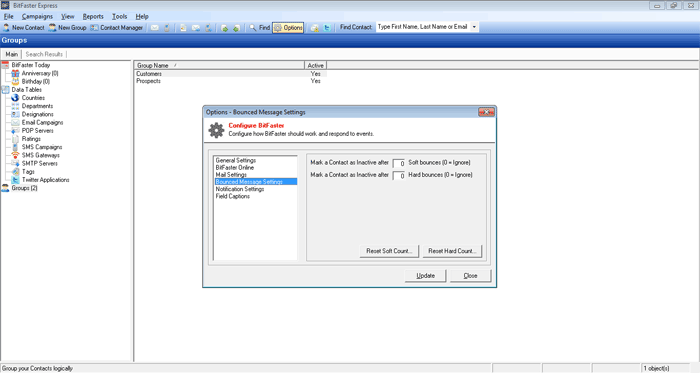Select the Prospects group row

tap(230, 81)
